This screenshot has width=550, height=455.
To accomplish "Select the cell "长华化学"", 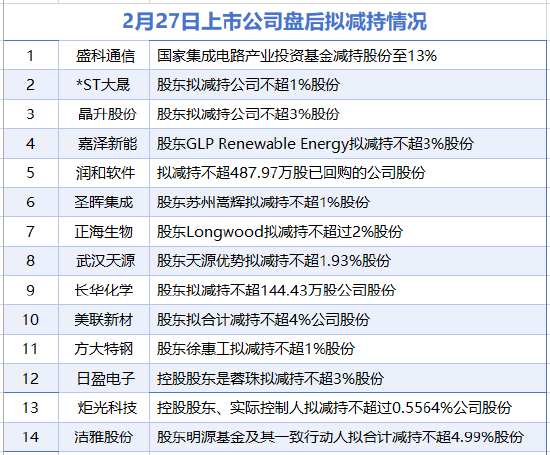I will (104, 290).
